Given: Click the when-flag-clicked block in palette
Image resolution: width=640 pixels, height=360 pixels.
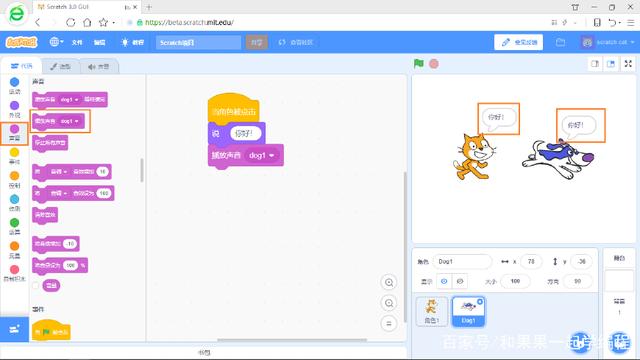Looking at the screenshot, I should [x=51, y=331].
